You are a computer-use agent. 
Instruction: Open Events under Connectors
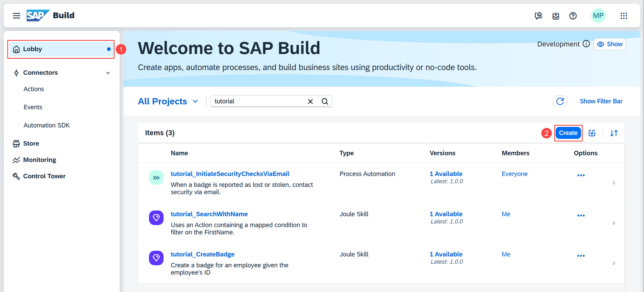33,107
